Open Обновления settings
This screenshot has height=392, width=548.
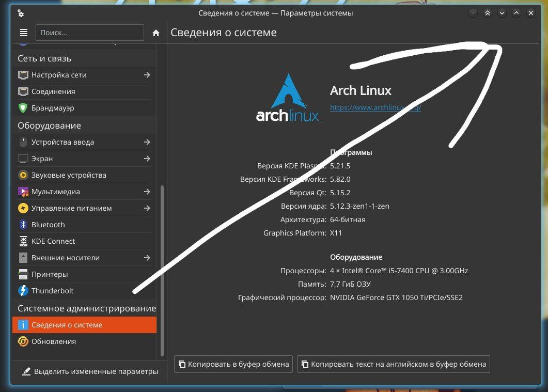click(85, 341)
